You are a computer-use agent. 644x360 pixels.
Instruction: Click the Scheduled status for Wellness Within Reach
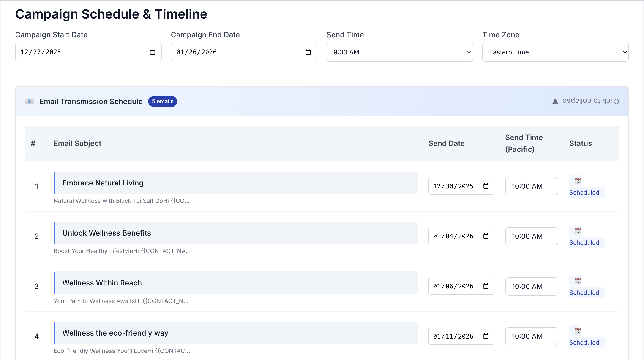tap(584, 293)
